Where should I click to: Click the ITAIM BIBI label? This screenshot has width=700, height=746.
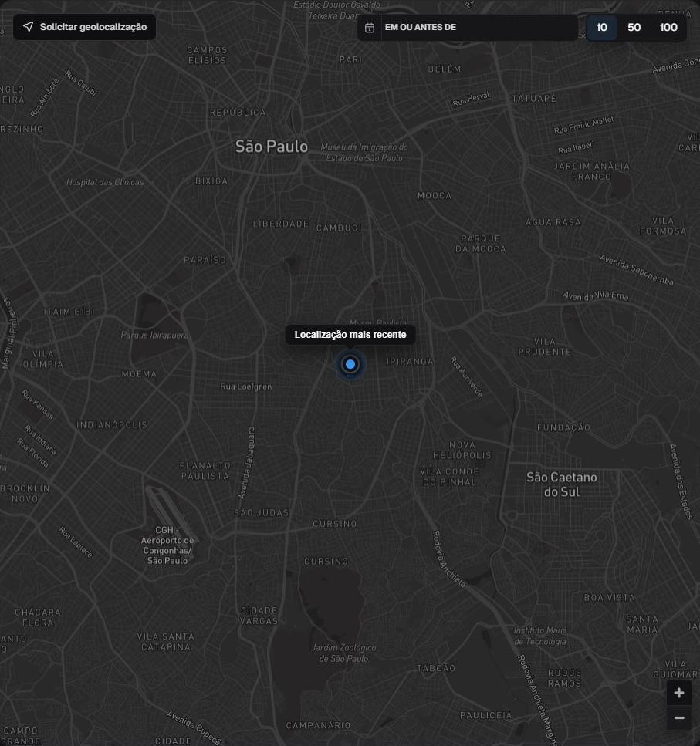tap(69, 312)
